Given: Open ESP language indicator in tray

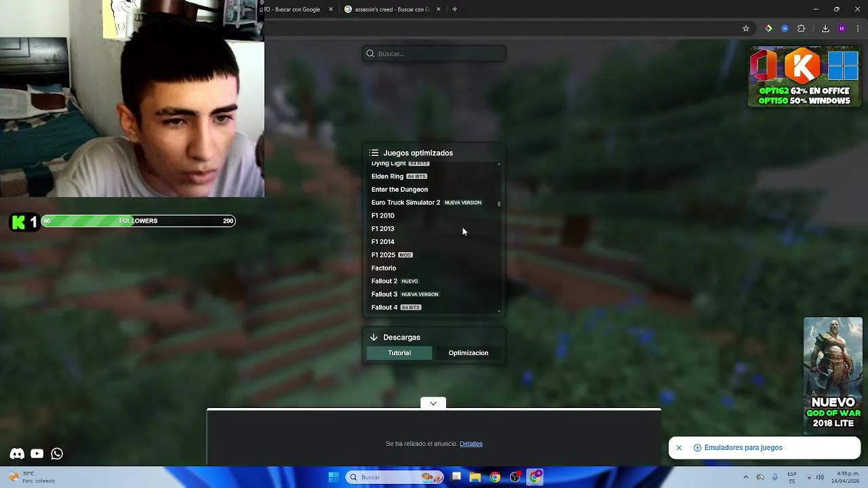Looking at the screenshot, I should pyautogui.click(x=791, y=477).
